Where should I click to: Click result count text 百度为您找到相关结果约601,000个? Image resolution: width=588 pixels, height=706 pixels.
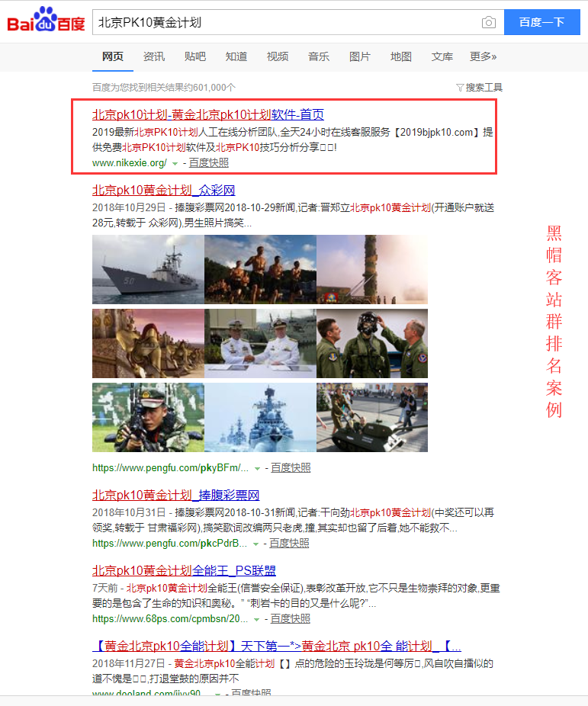pyautogui.click(x=164, y=88)
